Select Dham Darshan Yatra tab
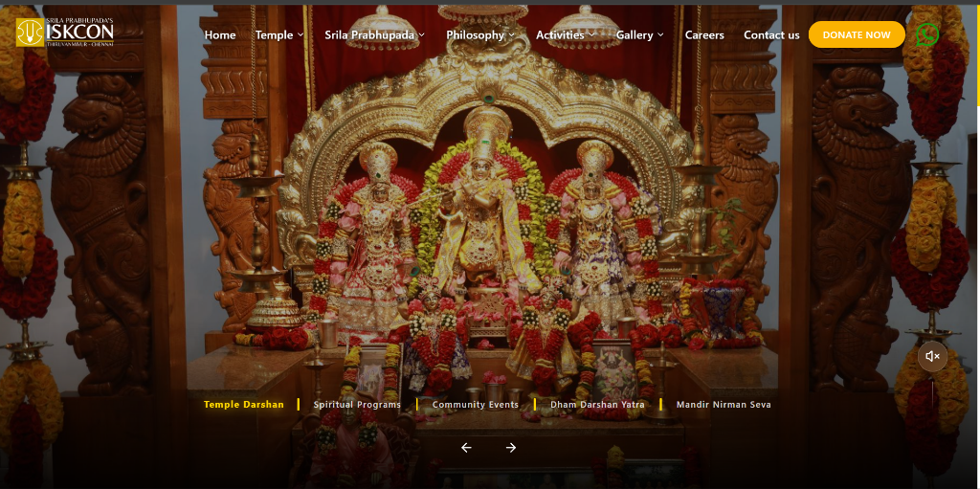The width and height of the screenshot is (980, 489). coord(597,405)
